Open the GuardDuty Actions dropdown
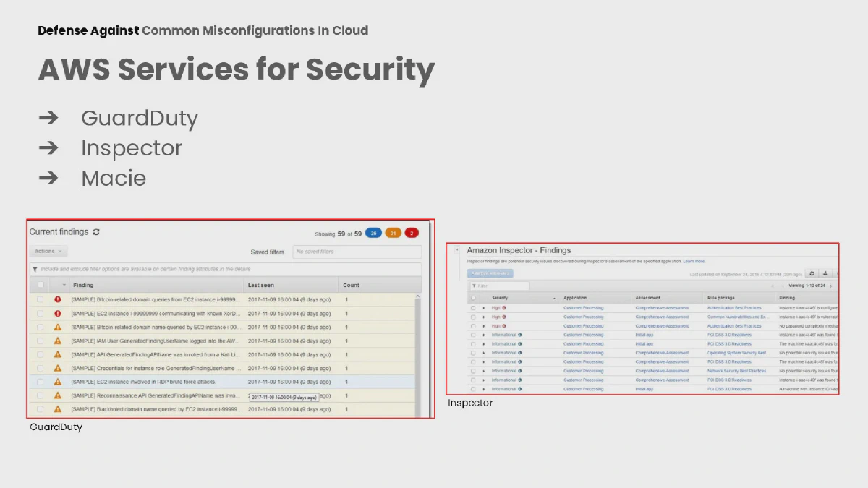868x488 pixels. (x=48, y=252)
